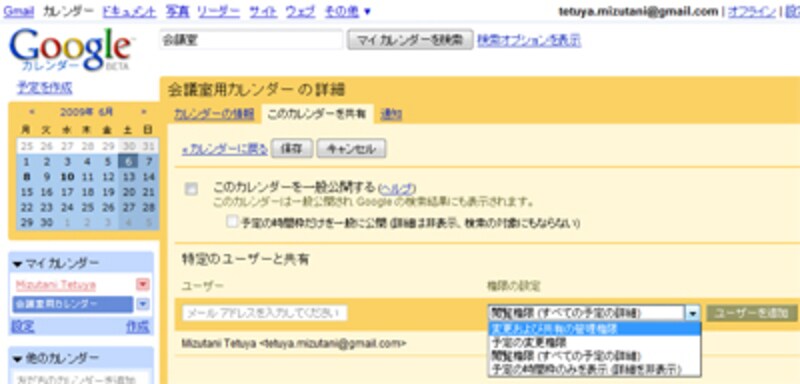800x384 pixels.
Task: Open Mizutani Tetuya calendar in sidebar
Action: click(56, 285)
